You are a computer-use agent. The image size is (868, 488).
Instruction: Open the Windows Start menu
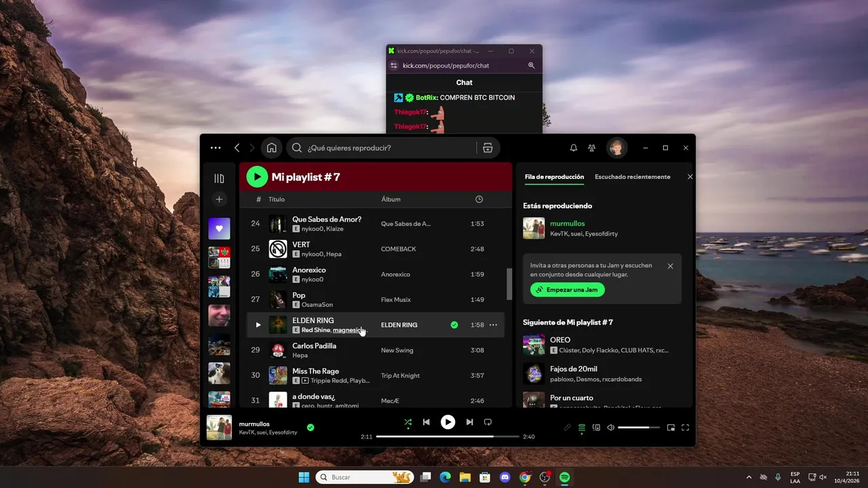pyautogui.click(x=303, y=477)
